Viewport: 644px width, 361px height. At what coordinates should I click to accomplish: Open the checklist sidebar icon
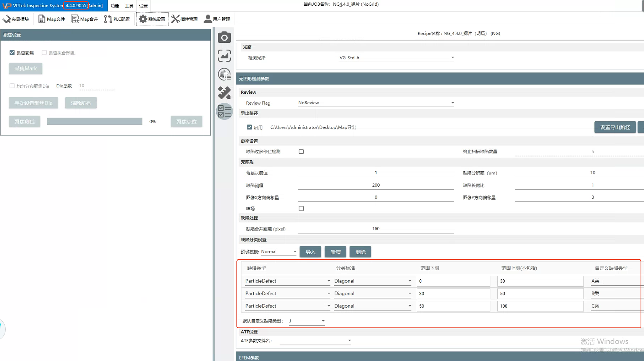(x=224, y=111)
